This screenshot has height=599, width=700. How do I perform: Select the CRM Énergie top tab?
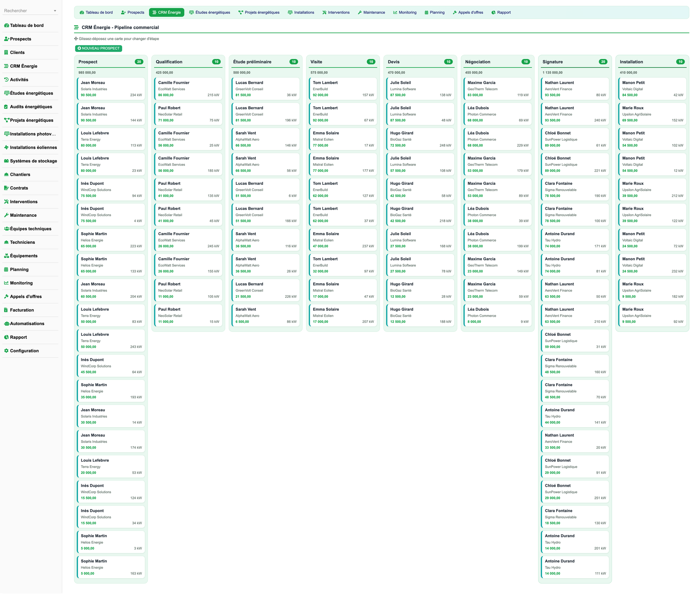pos(167,13)
